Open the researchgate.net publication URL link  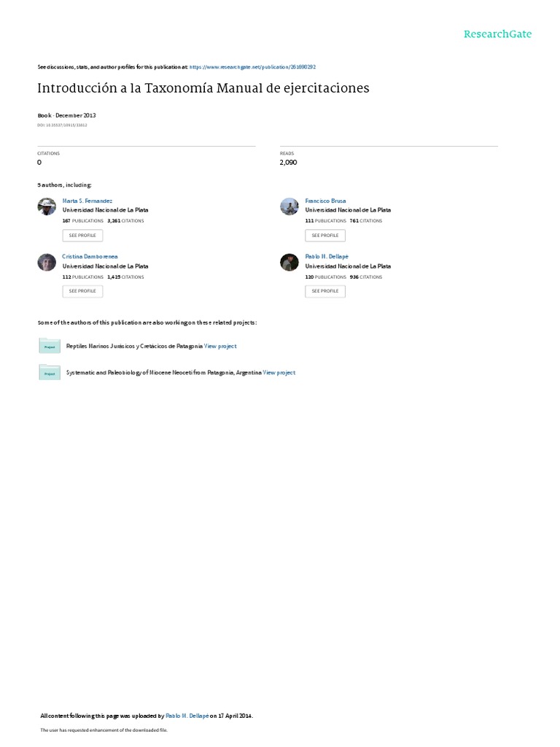click(x=252, y=67)
